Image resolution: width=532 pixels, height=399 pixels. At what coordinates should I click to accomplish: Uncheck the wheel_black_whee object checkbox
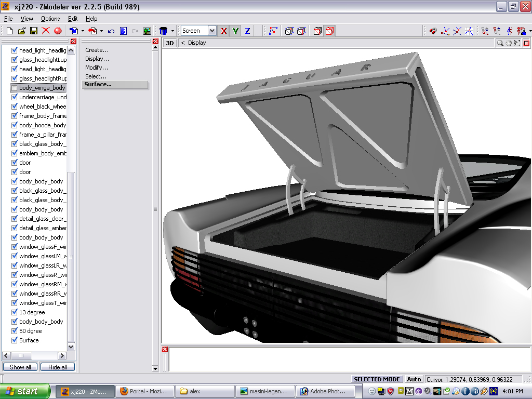[x=14, y=107]
